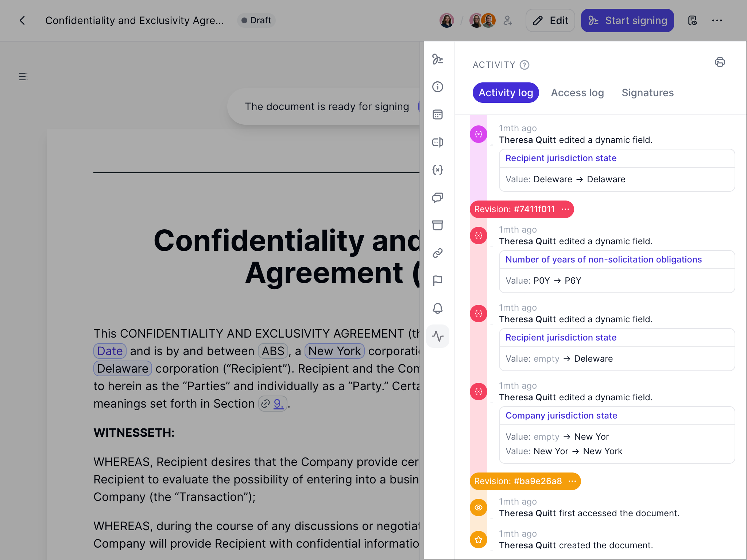Switch to the Signatures tab
This screenshot has width=747, height=560.
click(647, 93)
